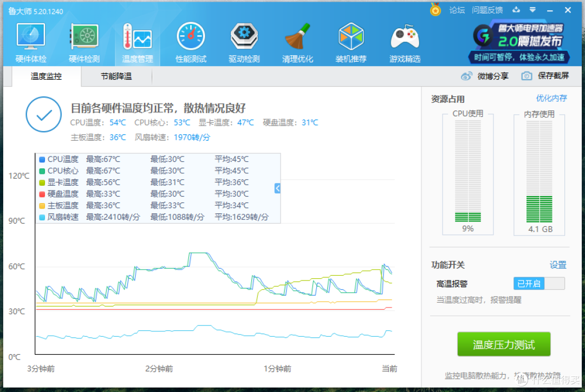Open 游戏精选 gamepad icon

(405, 37)
